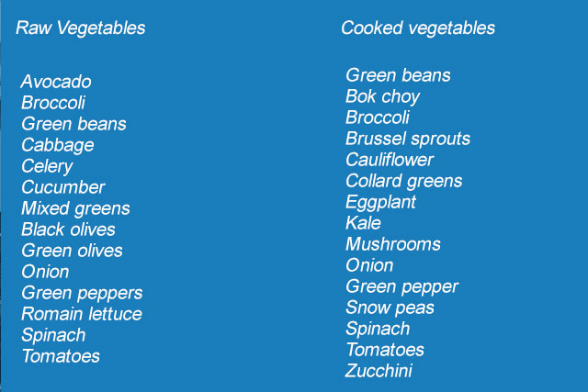
Task: Click Brussel sprouts entry
Action: [408, 139]
